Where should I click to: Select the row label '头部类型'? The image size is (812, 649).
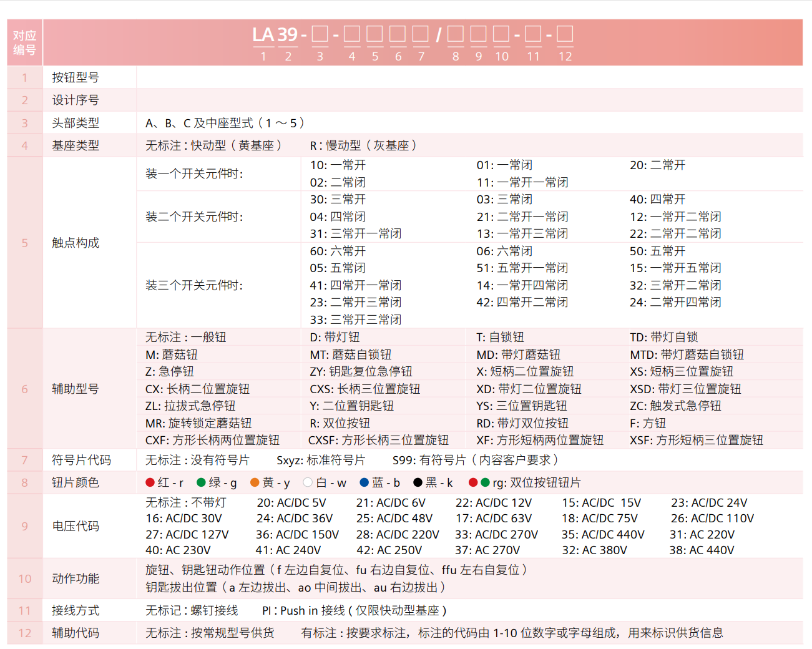tap(76, 123)
